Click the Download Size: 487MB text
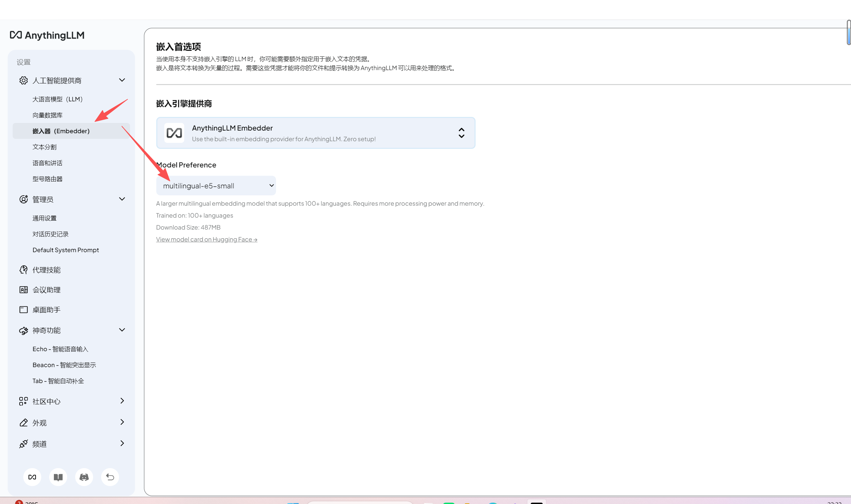The image size is (851, 504). click(x=188, y=228)
